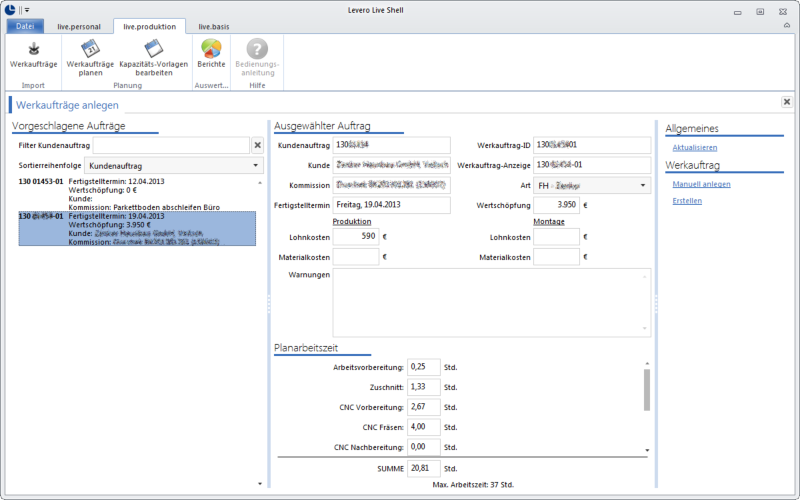Image resolution: width=800 pixels, height=500 pixels.
Task: Click order list scroll up arrow
Action: [260, 182]
